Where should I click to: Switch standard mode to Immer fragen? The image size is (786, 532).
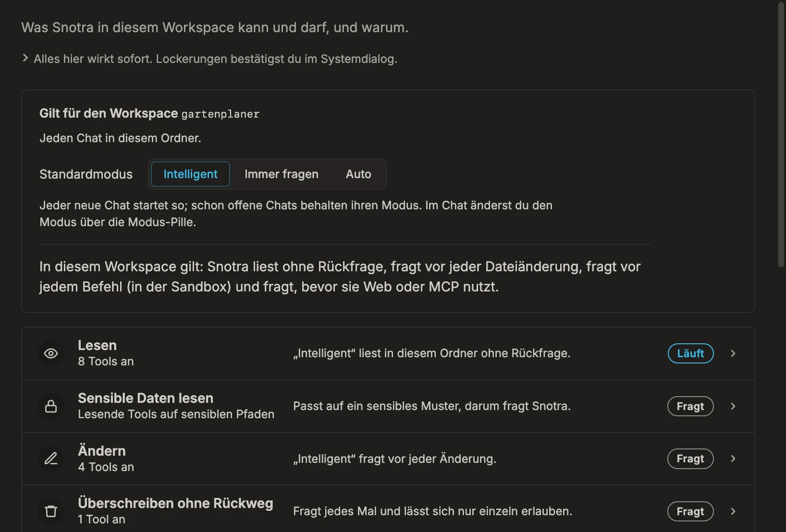click(282, 174)
